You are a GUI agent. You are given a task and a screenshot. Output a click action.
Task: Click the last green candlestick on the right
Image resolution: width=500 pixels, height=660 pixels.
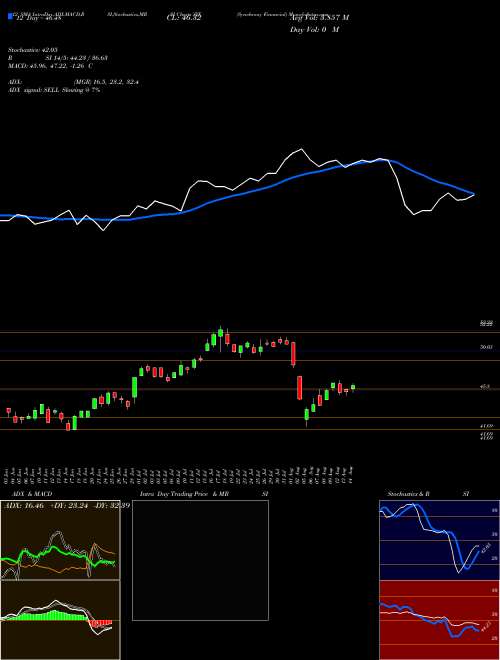click(x=353, y=387)
